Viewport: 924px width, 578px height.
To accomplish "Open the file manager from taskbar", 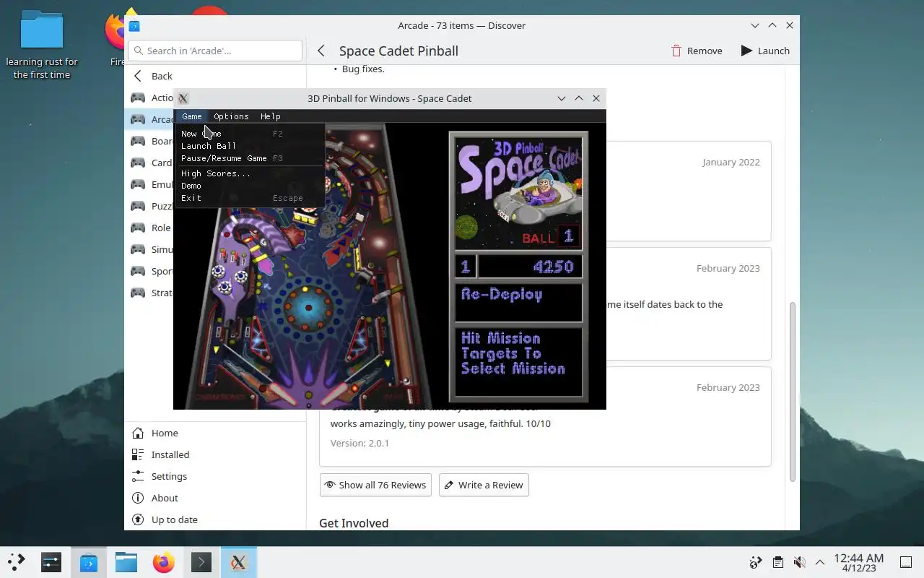I will [126, 562].
